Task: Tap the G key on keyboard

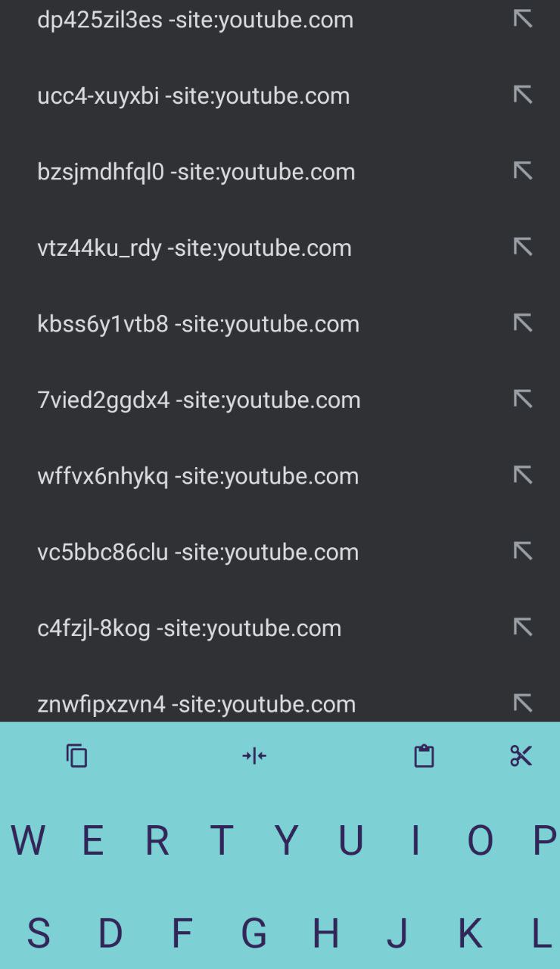Action: (254, 933)
